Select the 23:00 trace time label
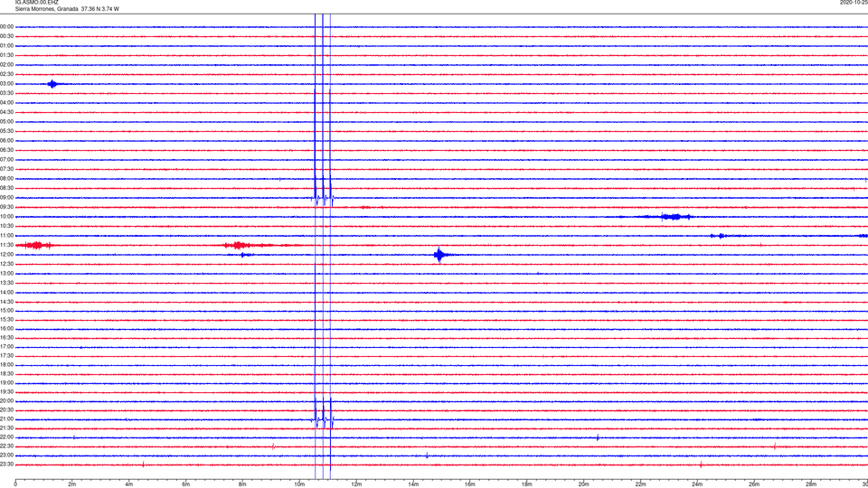The image size is (868, 488). coord(6,455)
